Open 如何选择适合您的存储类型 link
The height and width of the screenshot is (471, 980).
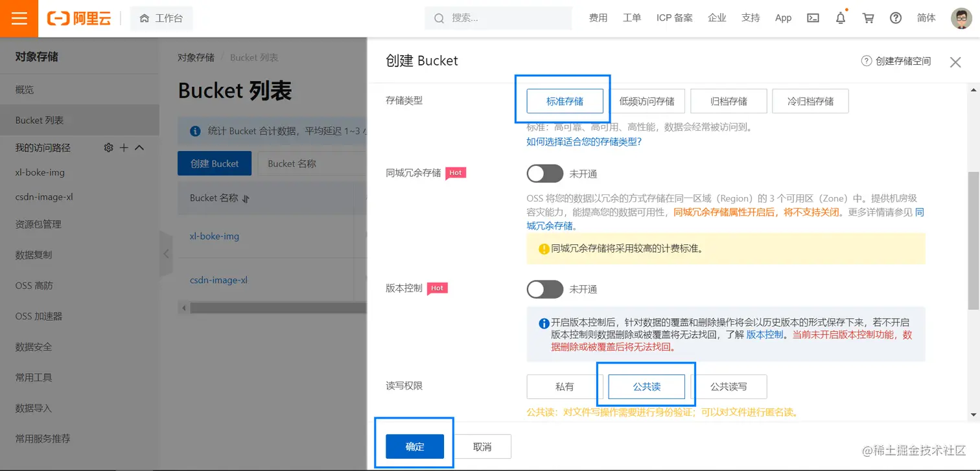coord(584,141)
